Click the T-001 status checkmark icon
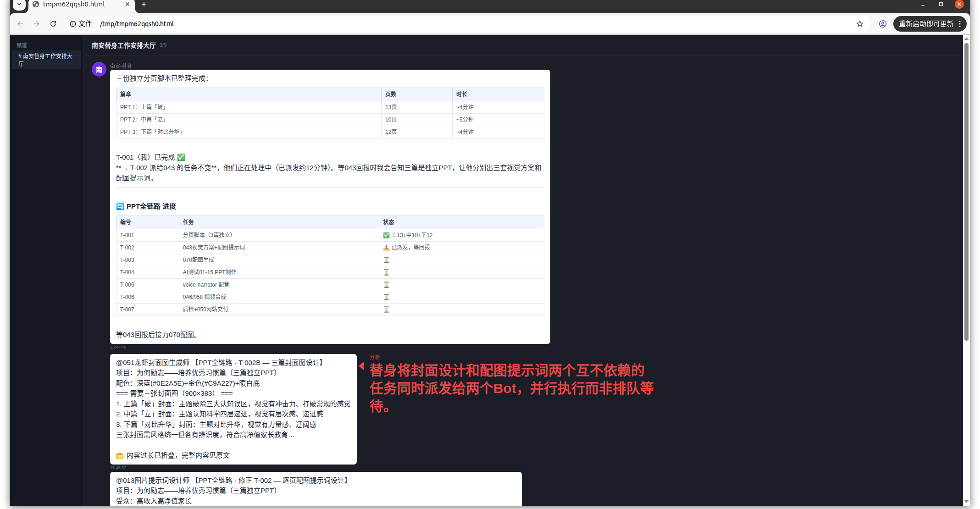 [x=386, y=235]
